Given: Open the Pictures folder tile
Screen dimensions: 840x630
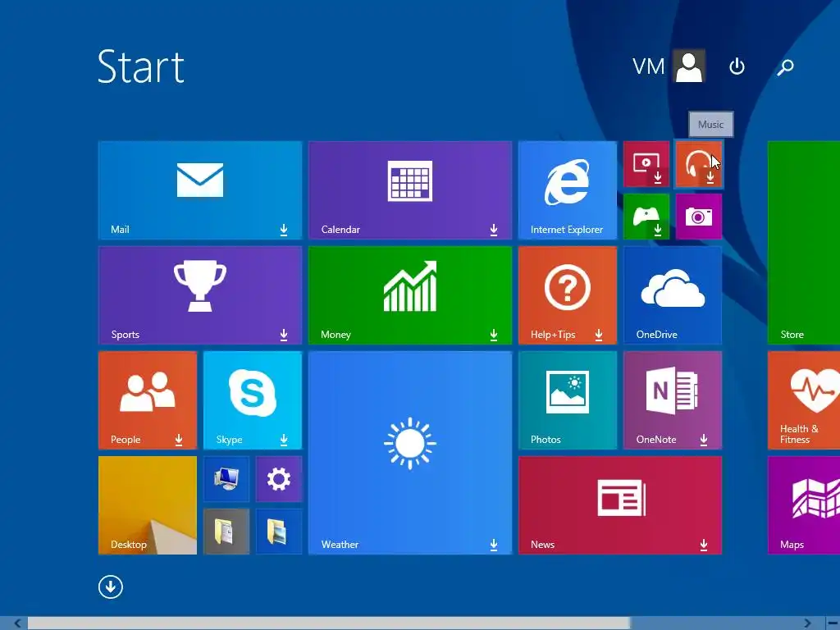Looking at the screenshot, I should pos(279,532).
